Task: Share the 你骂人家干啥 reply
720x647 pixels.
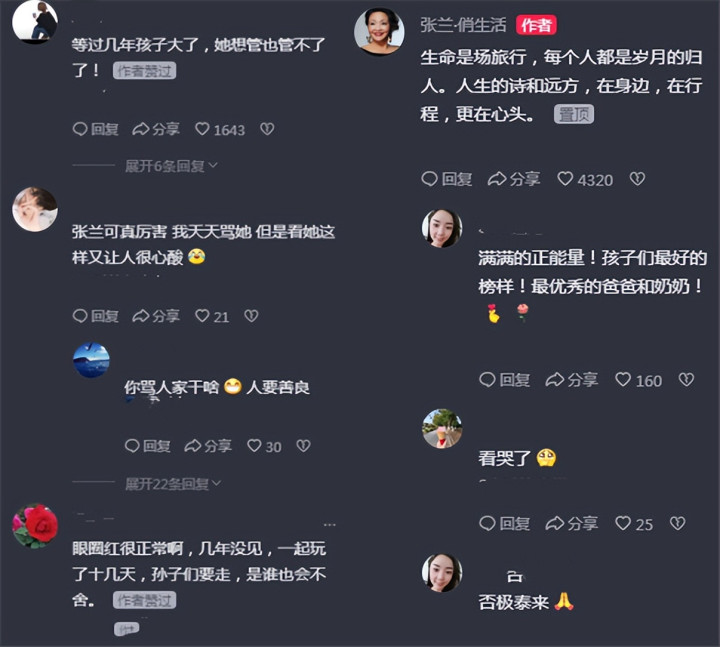Action: [x=208, y=446]
